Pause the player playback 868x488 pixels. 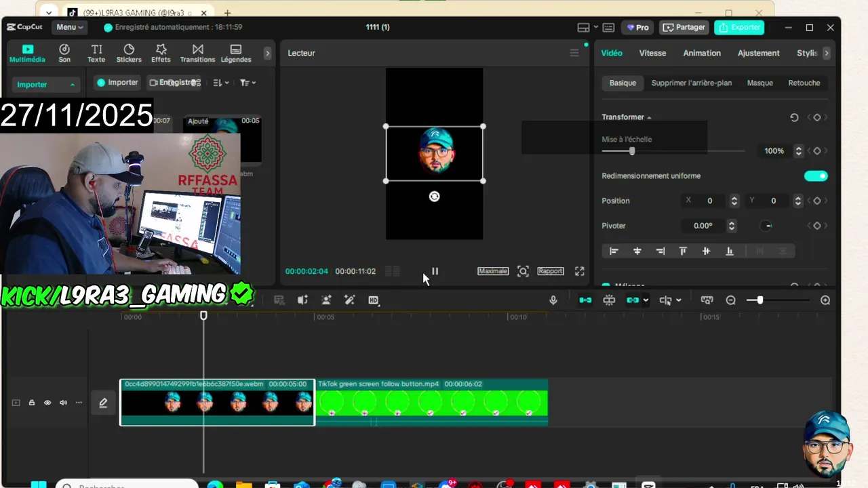[435, 271]
